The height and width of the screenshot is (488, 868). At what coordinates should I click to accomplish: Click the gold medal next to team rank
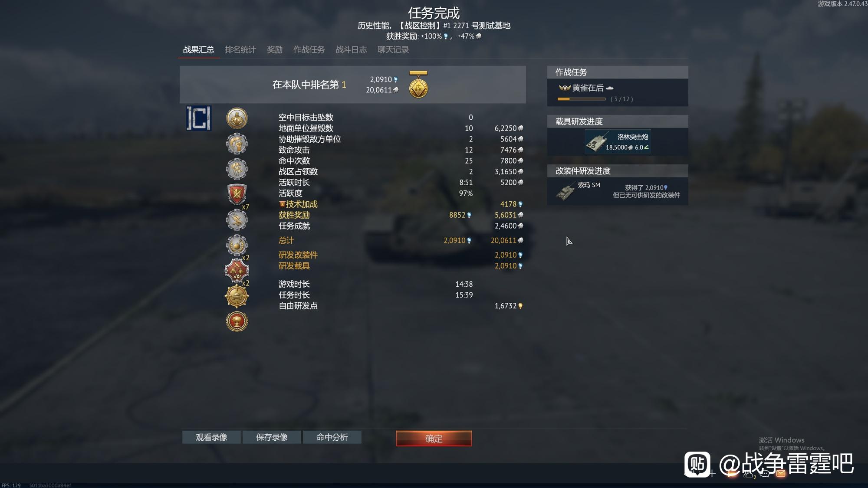(418, 85)
